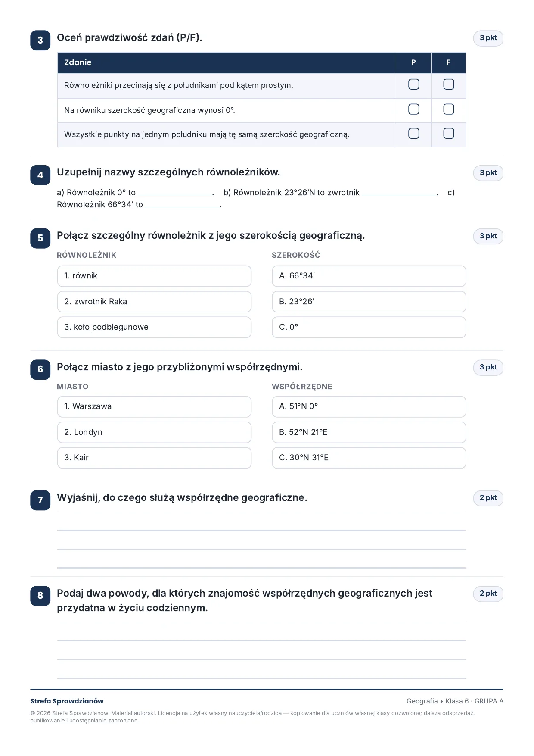Click the question 7 number badge

(40, 500)
